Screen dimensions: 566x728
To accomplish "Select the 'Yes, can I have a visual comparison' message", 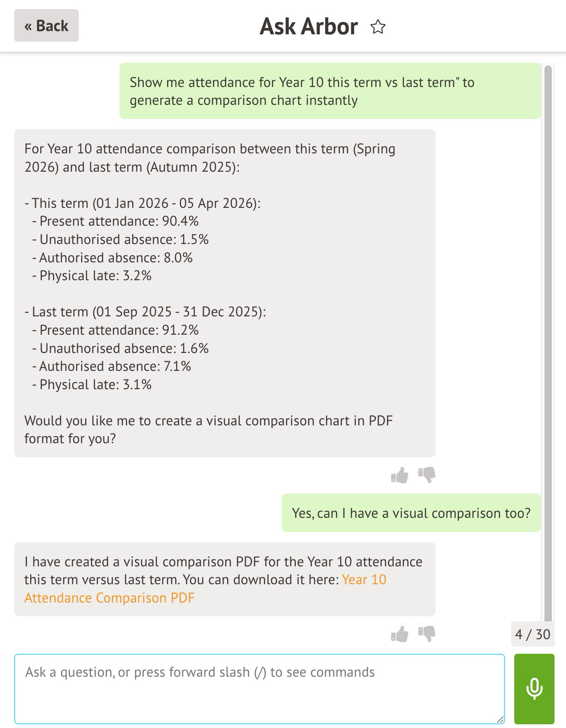I will [x=411, y=513].
